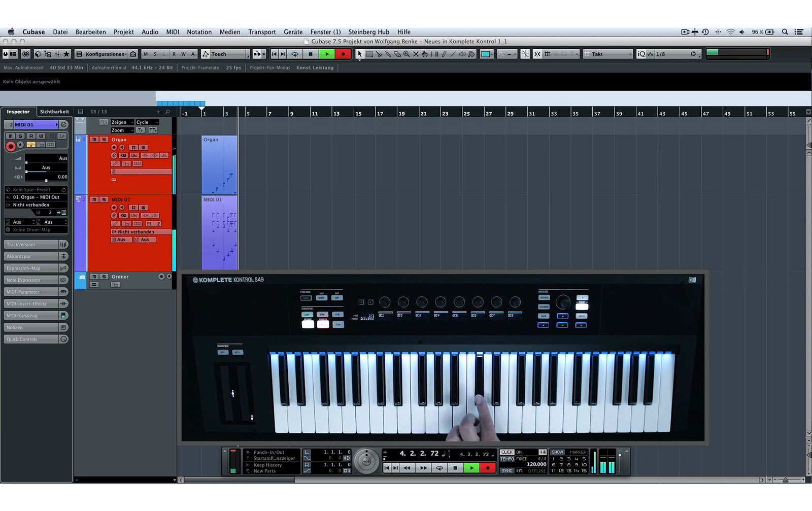Viewport: 812px width, 511px height.
Task: Select the Object Selection arrow tool
Action: click(359, 54)
